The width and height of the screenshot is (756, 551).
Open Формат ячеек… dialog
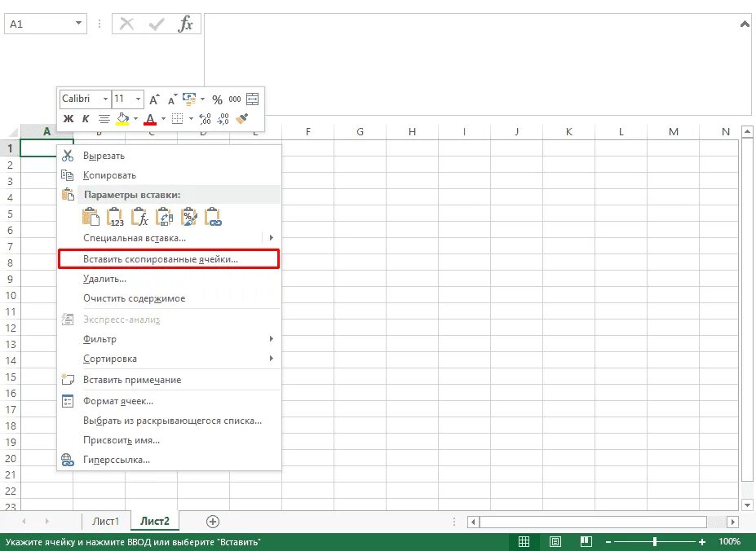point(169,400)
